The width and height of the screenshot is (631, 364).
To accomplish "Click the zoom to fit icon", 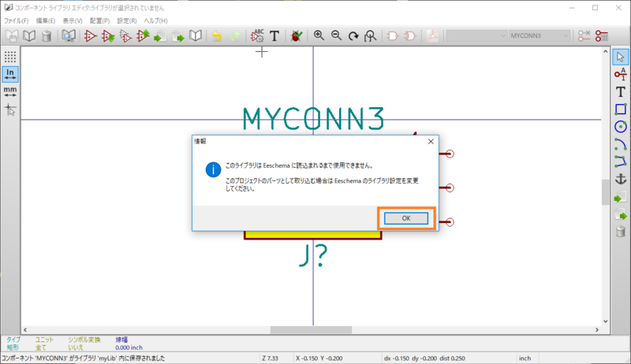I will point(371,35).
